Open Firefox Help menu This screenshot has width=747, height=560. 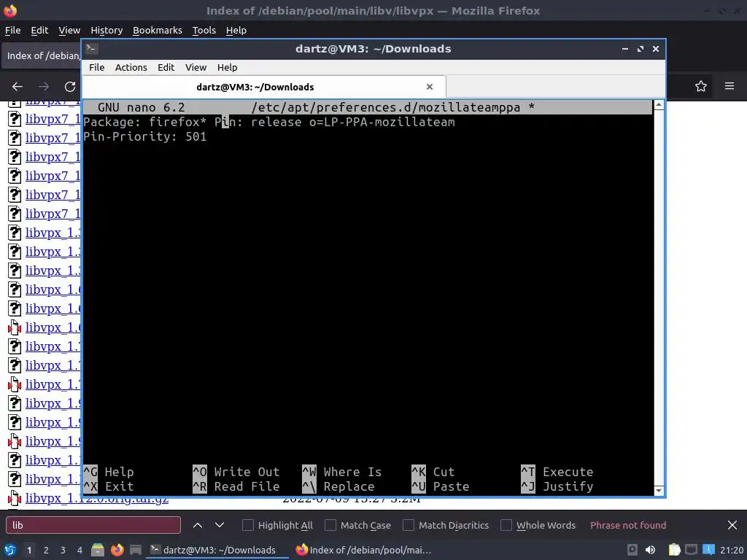[236, 30]
